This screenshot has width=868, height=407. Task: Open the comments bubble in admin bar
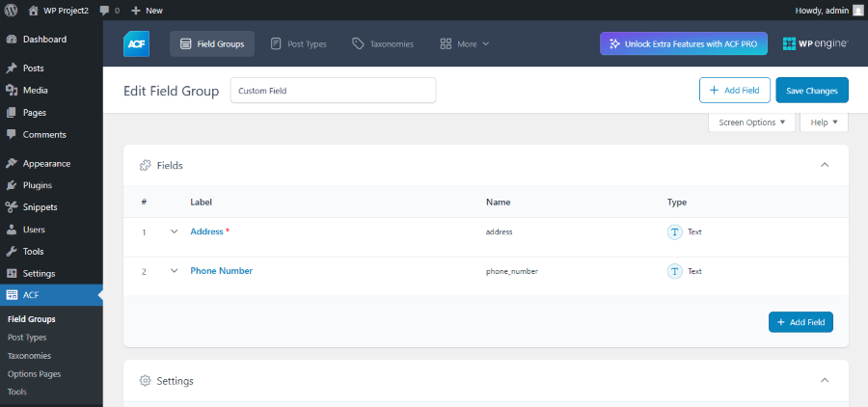(x=109, y=10)
